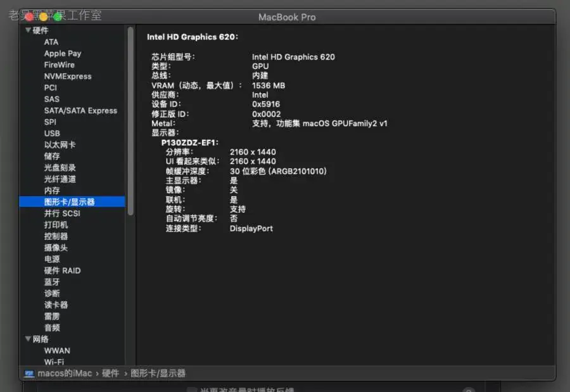Click the 硬件 category header
570x392 pixels.
point(41,30)
